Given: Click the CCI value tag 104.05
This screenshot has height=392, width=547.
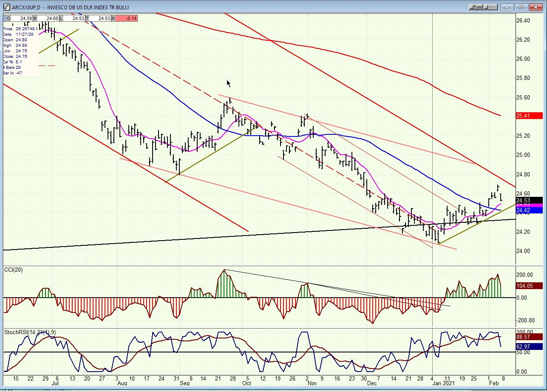Looking at the screenshot, I should [x=529, y=286].
